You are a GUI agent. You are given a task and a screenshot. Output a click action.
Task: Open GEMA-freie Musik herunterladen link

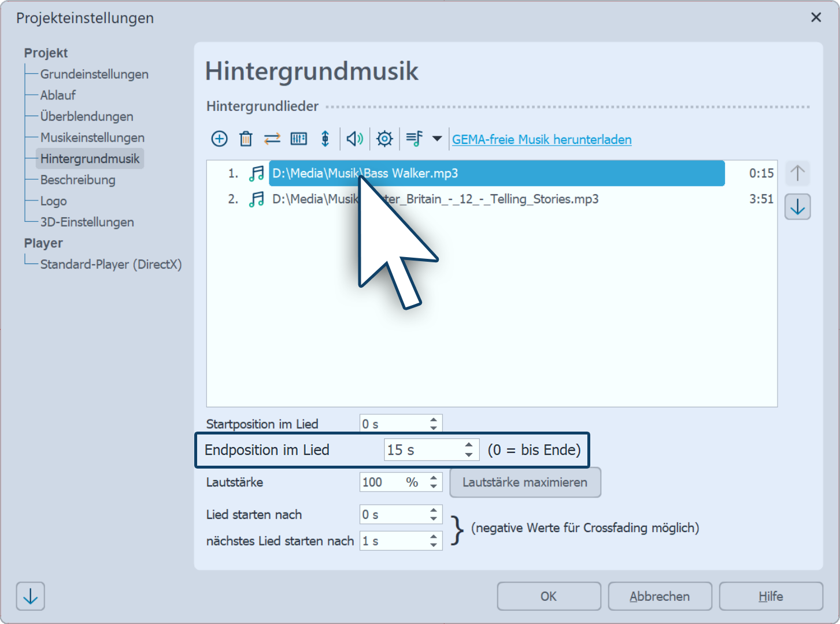(x=542, y=139)
